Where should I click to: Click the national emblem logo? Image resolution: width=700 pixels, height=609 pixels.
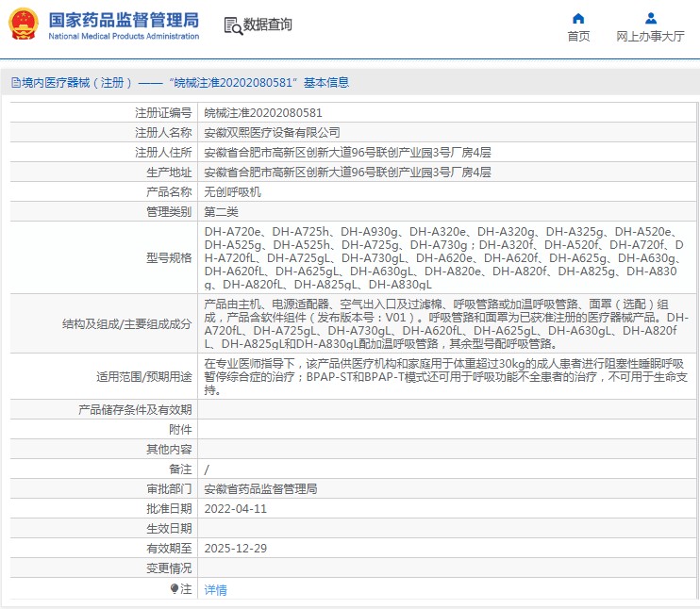click(24, 25)
